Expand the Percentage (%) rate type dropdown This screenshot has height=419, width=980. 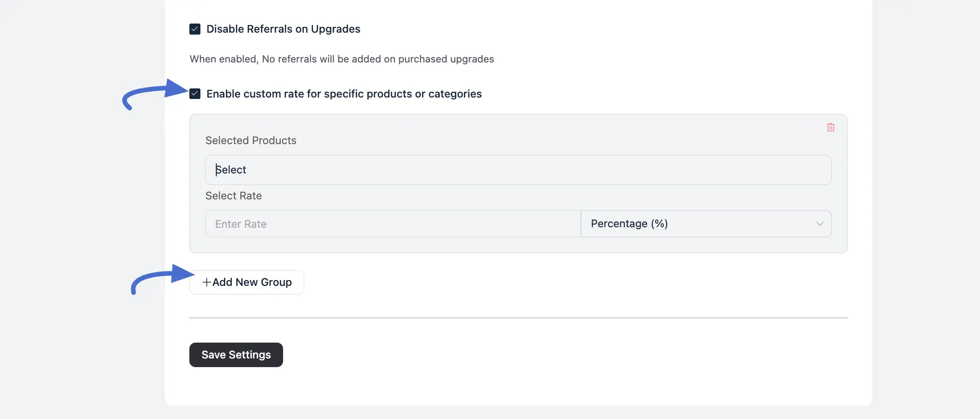pyautogui.click(x=706, y=224)
